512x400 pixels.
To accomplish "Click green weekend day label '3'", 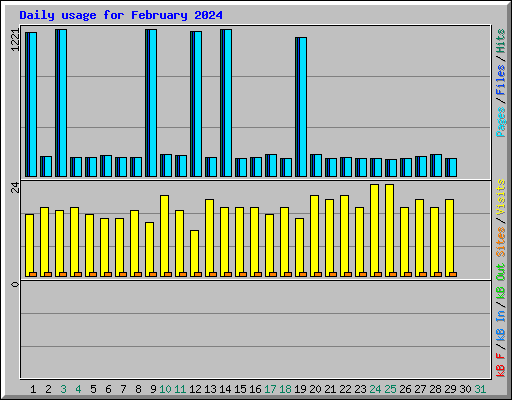I will pyautogui.click(x=63, y=389).
